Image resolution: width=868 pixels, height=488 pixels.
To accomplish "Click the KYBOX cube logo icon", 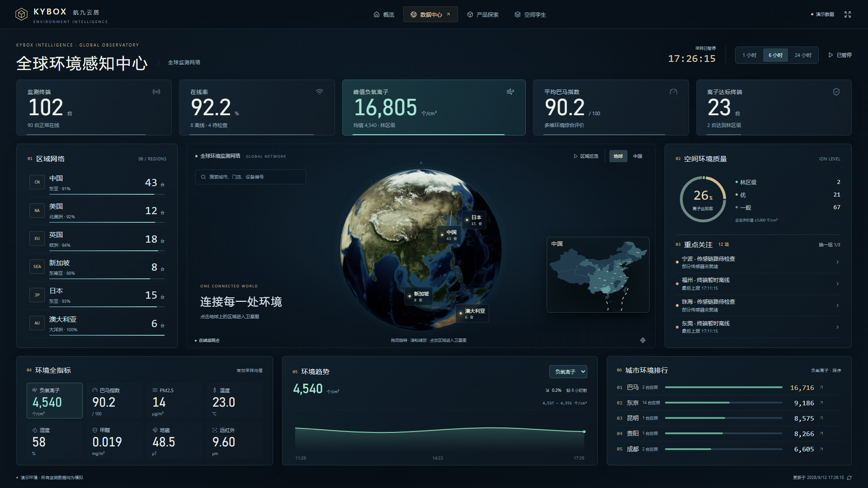I will tap(21, 14).
